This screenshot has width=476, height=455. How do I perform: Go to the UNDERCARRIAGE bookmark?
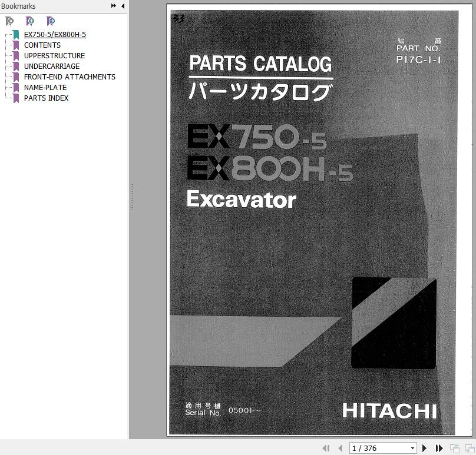click(x=52, y=67)
